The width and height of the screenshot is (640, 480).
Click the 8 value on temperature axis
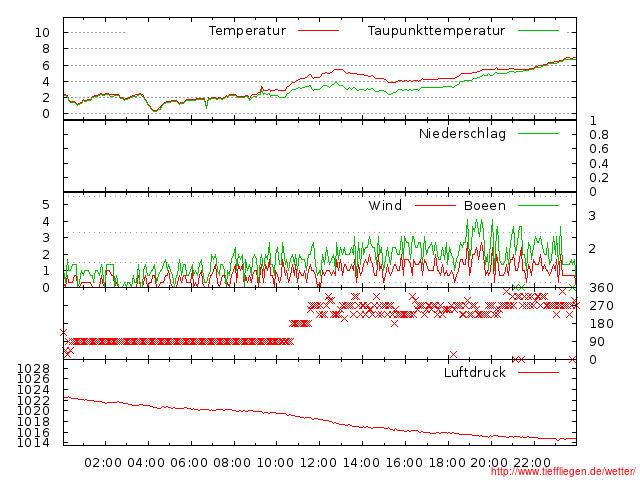pyautogui.click(x=46, y=49)
